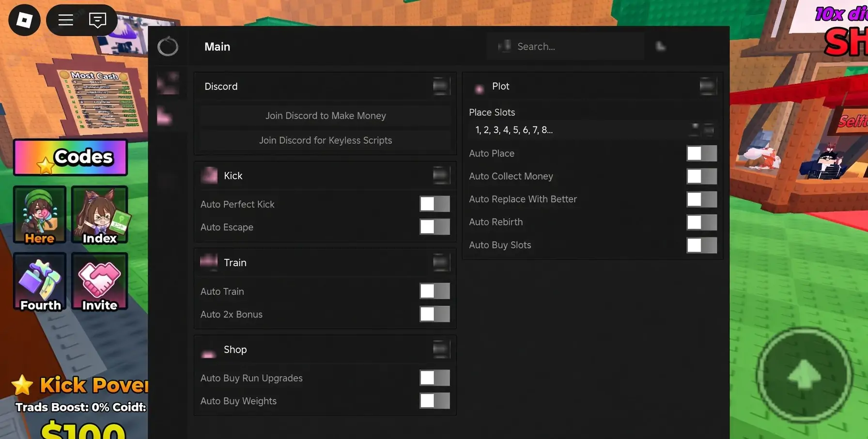Click the Plot section icon
Viewport: 868px width, 439px height.
479,89
